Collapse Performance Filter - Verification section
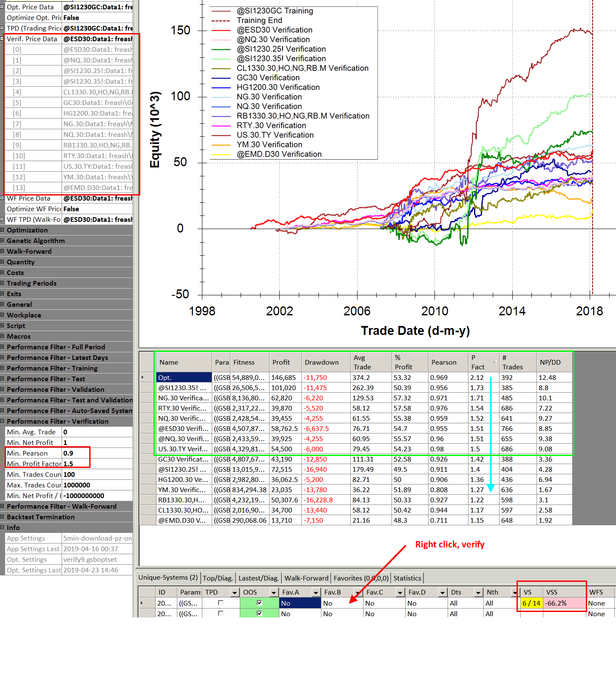Viewport: 616px width, 674px height. click(2, 421)
